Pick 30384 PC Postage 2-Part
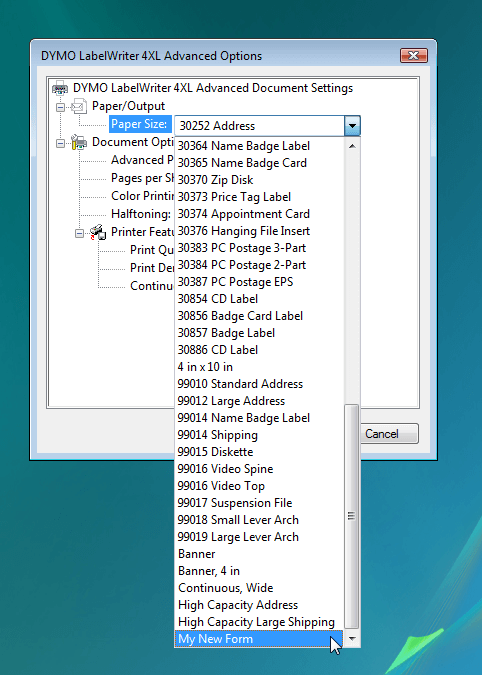482x675 pixels. 259,265
